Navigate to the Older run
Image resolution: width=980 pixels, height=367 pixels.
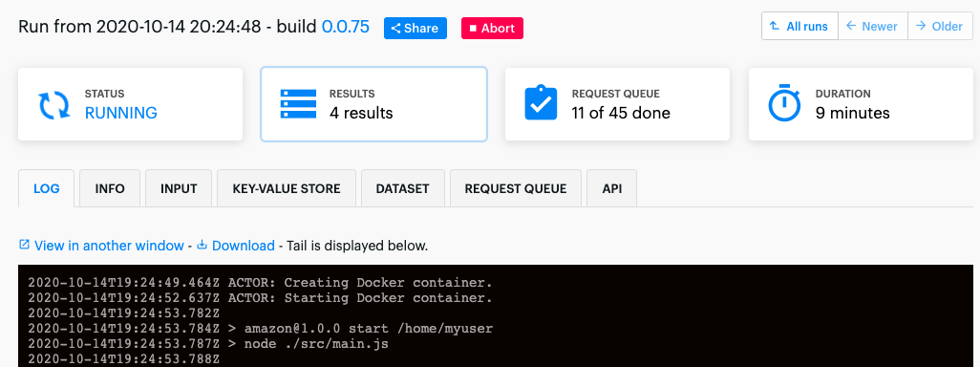tap(940, 26)
